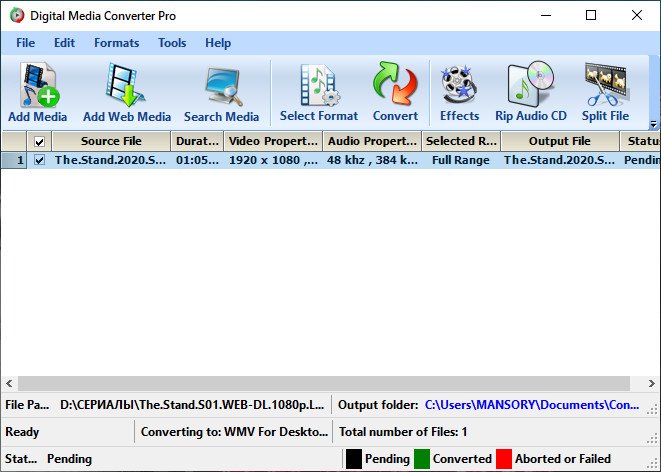
Task: Choose Rip Audio CD tool
Action: pos(531,92)
